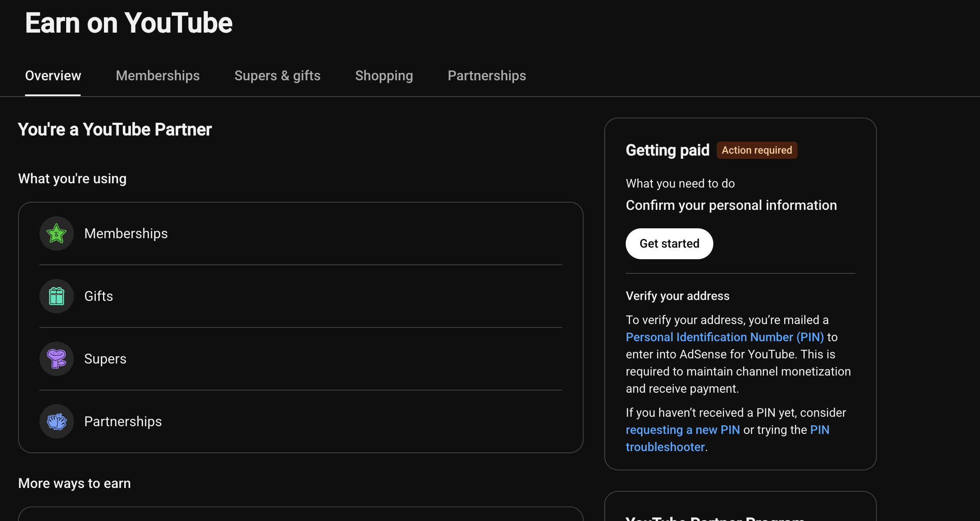Open the Memberships tab
This screenshot has width=980, height=521.
click(x=158, y=76)
